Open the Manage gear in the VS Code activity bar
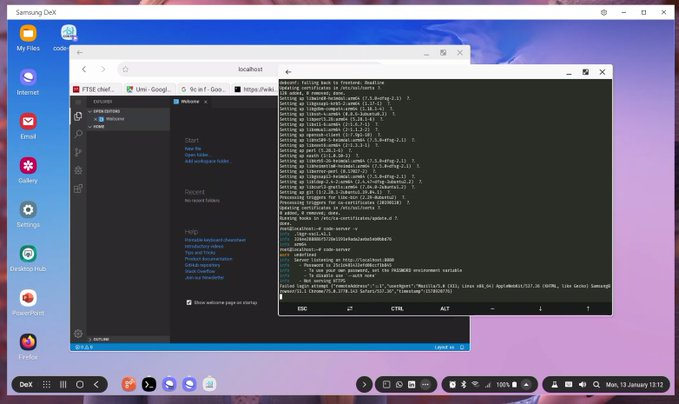Image resolution: width=679 pixels, height=404 pixels. 78,333
